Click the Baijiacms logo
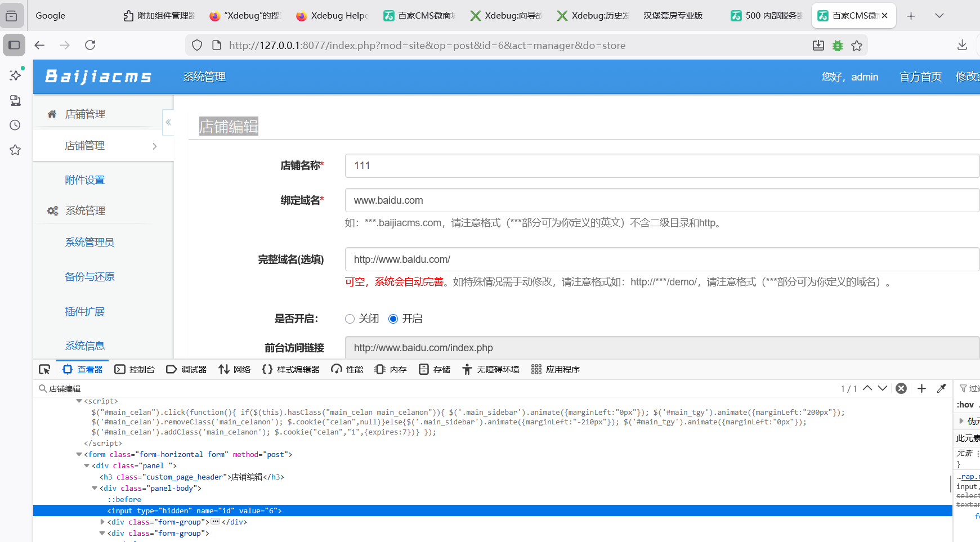This screenshot has width=980, height=542. (x=99, y=77)
